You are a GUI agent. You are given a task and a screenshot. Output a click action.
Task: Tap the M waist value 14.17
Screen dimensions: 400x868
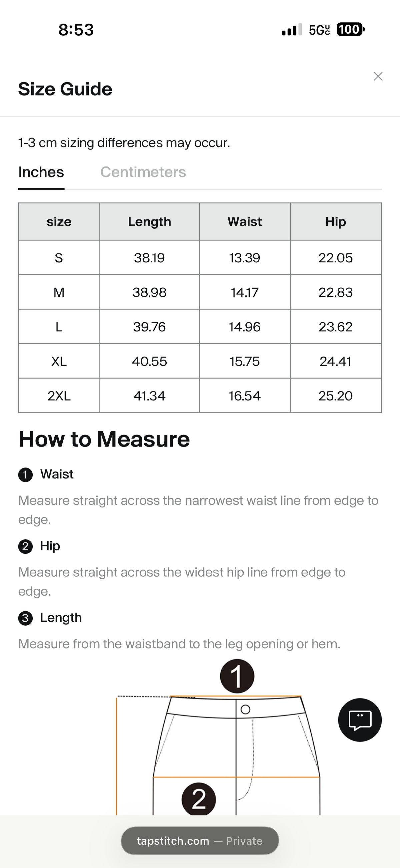245,292
